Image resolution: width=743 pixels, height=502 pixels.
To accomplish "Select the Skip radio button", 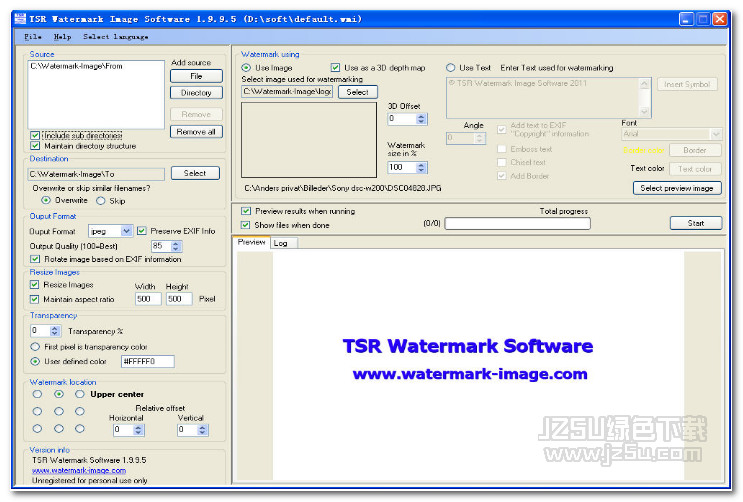I will pyautogui.click(x=100, y=201).
